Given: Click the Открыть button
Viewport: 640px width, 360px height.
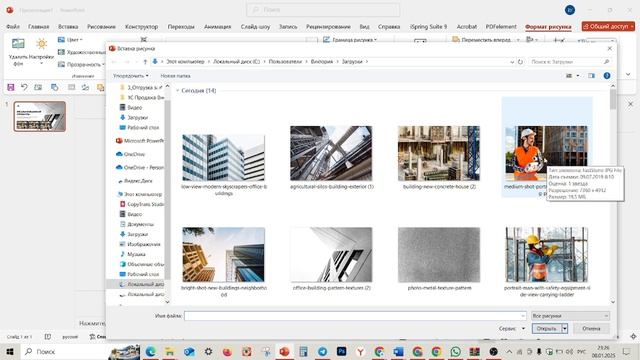Looking at the screenshot, I should tap(547, 329).
